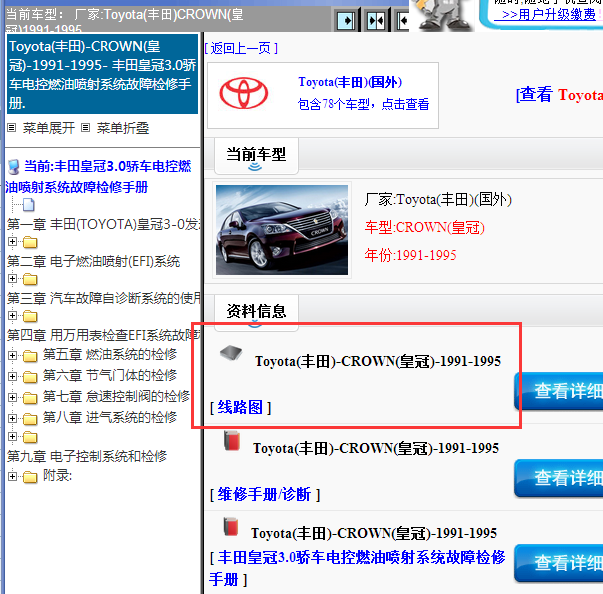Viewport: 603px width, 594px height.
Task: Click the Crown car photo thumbnail
Action: coord(282,230)
